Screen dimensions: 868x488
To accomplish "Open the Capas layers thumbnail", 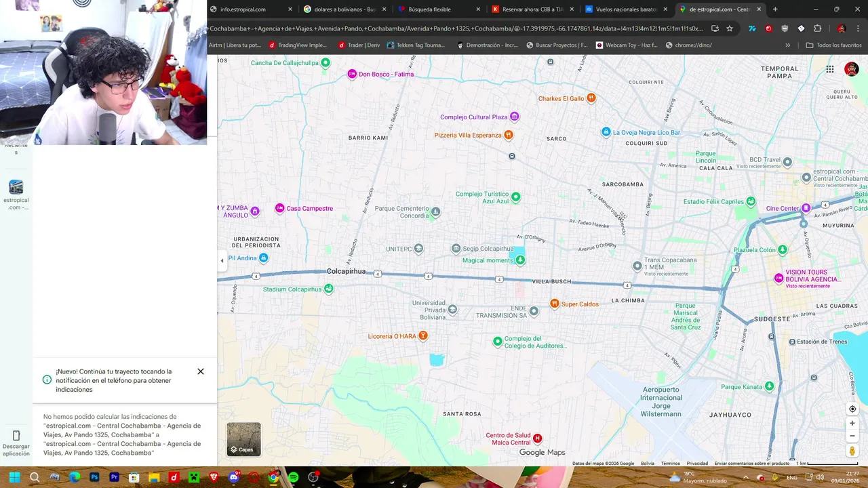I will tap(243, 439).
